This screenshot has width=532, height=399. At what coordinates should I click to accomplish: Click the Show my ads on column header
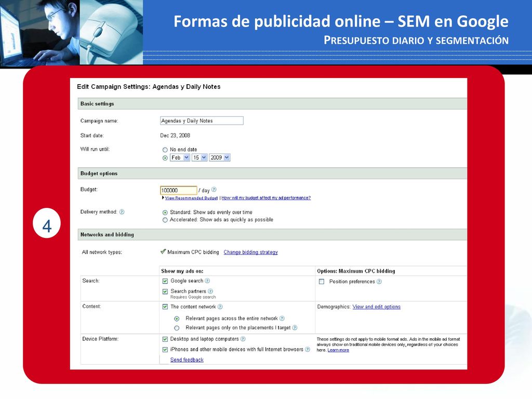click(182, 271)
